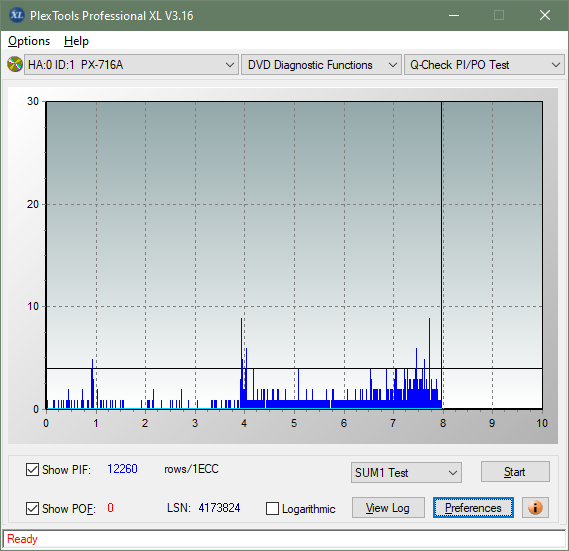Image resolution: width=569 pixels, height=551 pixels.
Task: Open the orange info button
Action: [535, 507]
